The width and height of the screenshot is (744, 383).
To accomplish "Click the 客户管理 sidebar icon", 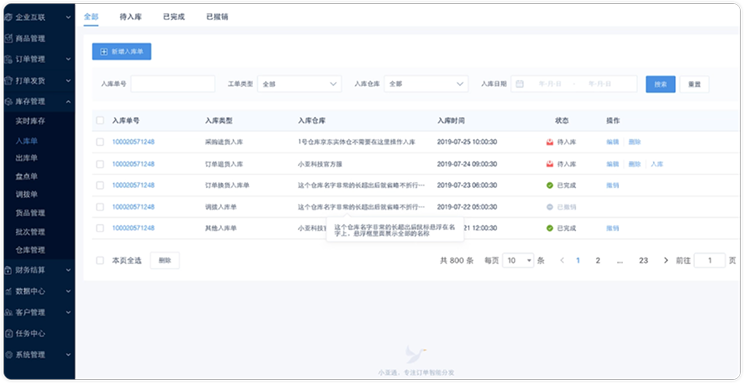I will click(x=8, y=312).
